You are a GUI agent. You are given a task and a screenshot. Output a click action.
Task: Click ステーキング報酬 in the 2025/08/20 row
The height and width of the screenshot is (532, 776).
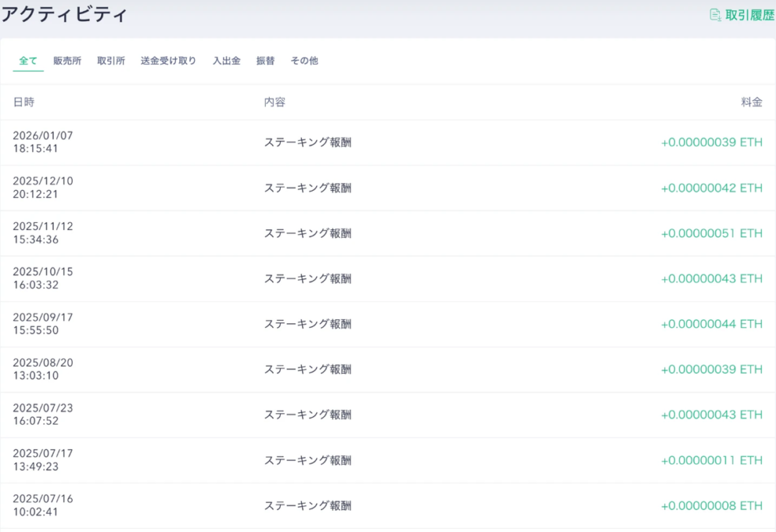(x=308, y=370)
